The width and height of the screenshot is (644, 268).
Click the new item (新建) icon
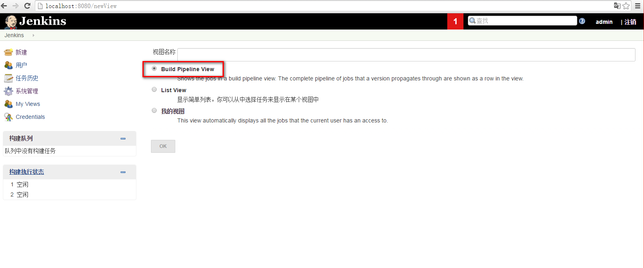pyautogui.click(x=8, y=52)
